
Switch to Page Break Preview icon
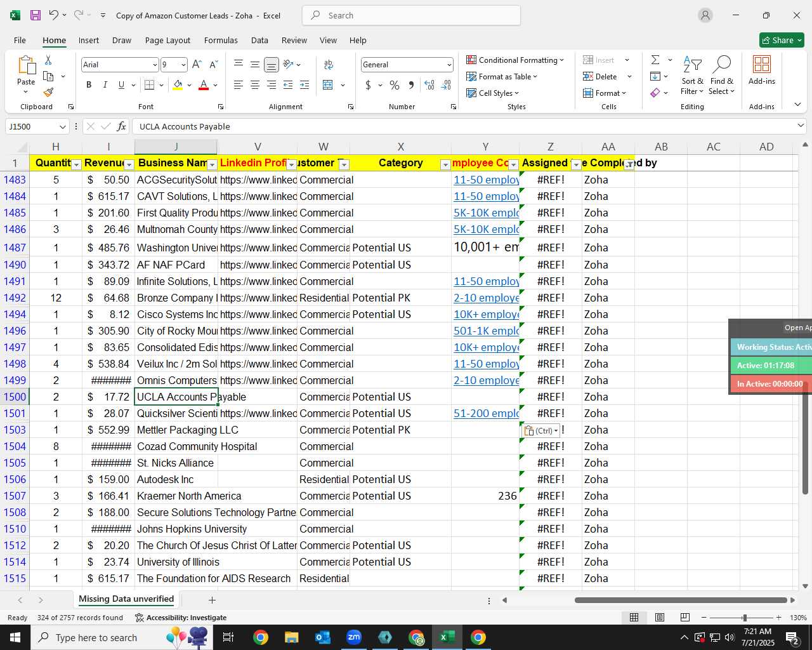pyautogui.click(x=684, y=618)
